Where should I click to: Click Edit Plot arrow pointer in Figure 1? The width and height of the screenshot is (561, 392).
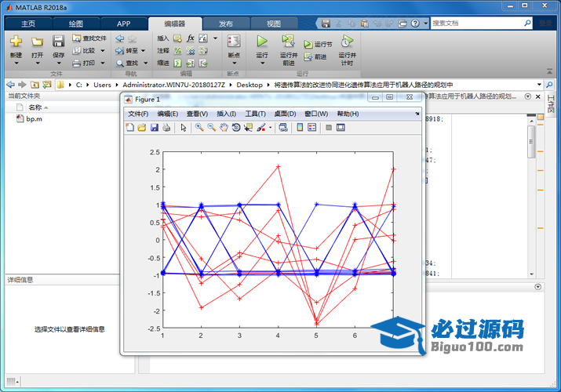tap(184, 128)
